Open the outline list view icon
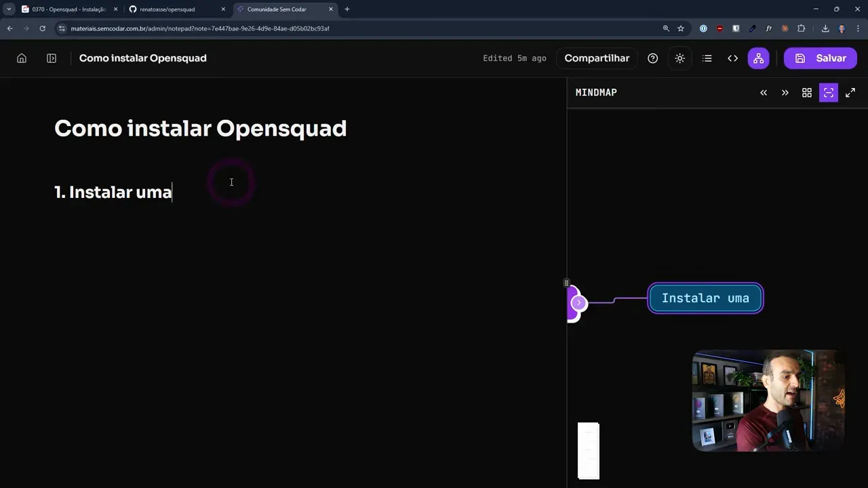 pyautogui.click(x=707, y=58)
